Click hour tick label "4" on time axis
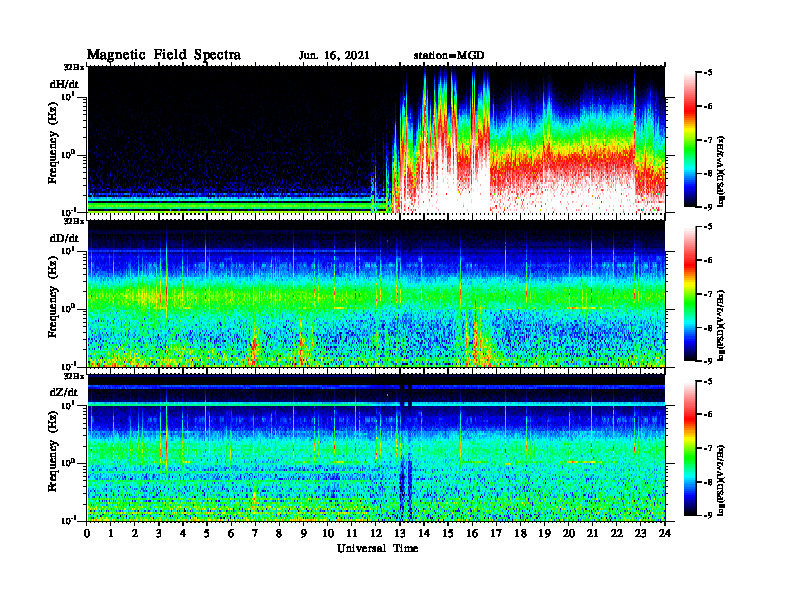The width and height of the screenshot is (792, 612). [x=183, y=534]
